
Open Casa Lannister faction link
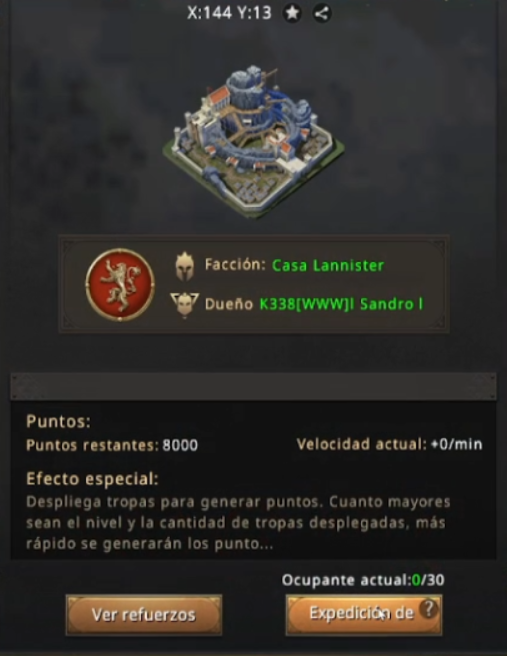pos(328,265)
